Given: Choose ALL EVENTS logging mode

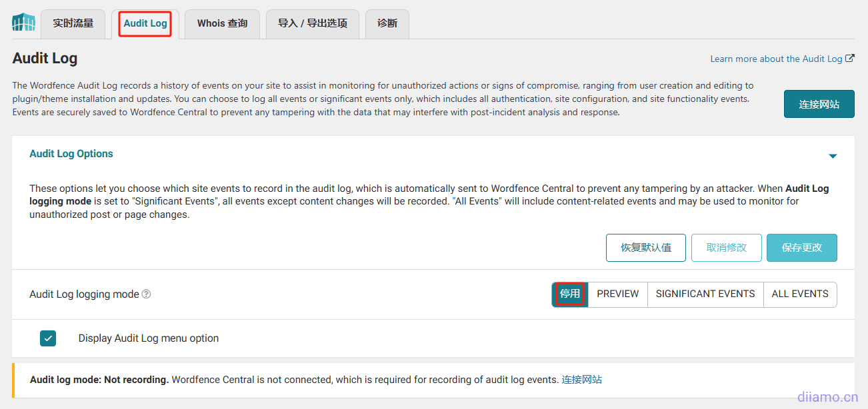Looking at the screenshot, I should 800,294.
